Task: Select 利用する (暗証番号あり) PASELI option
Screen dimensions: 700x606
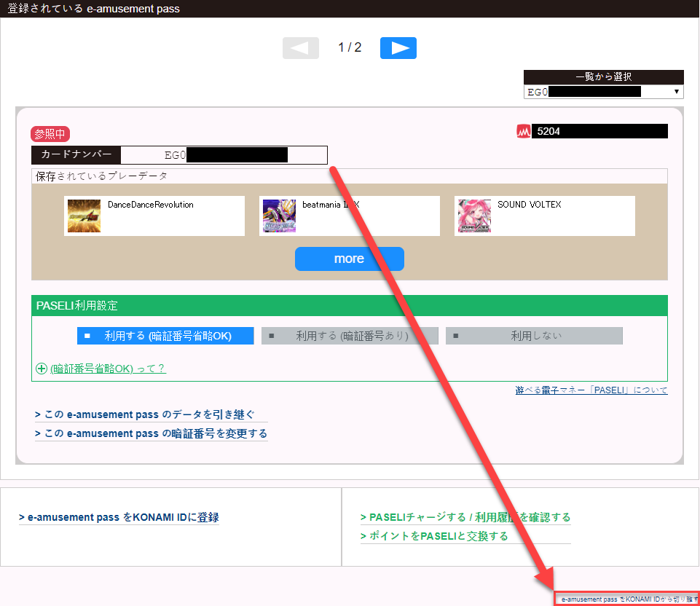Action: point(350,336)
